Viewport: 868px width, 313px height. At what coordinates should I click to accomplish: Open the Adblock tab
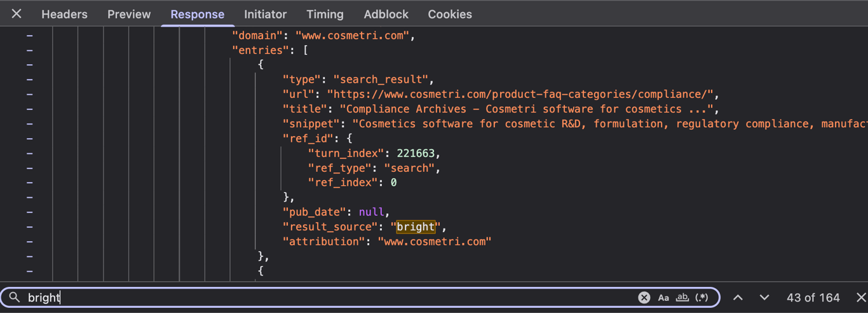[386, 14]
